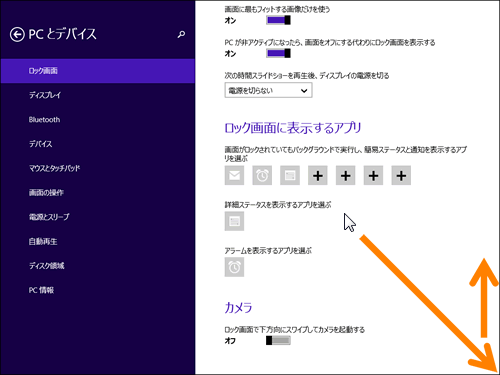Add an app with the first plus button
Screen dimensions: 500x375
pos(318,175)
